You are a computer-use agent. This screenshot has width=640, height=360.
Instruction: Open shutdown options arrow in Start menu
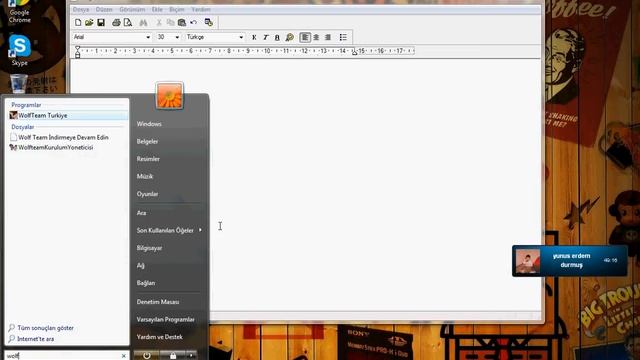tap(191, 356)
